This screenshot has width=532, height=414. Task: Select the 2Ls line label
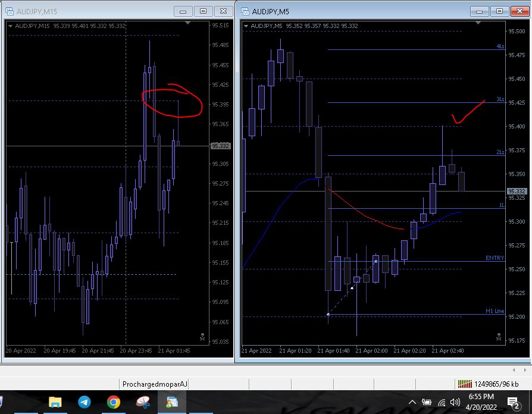500,152
